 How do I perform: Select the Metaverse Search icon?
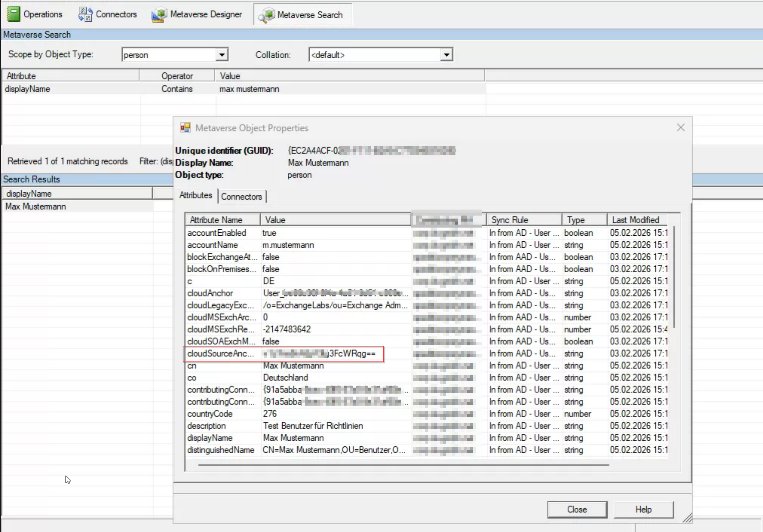click(x=267, y=15)
